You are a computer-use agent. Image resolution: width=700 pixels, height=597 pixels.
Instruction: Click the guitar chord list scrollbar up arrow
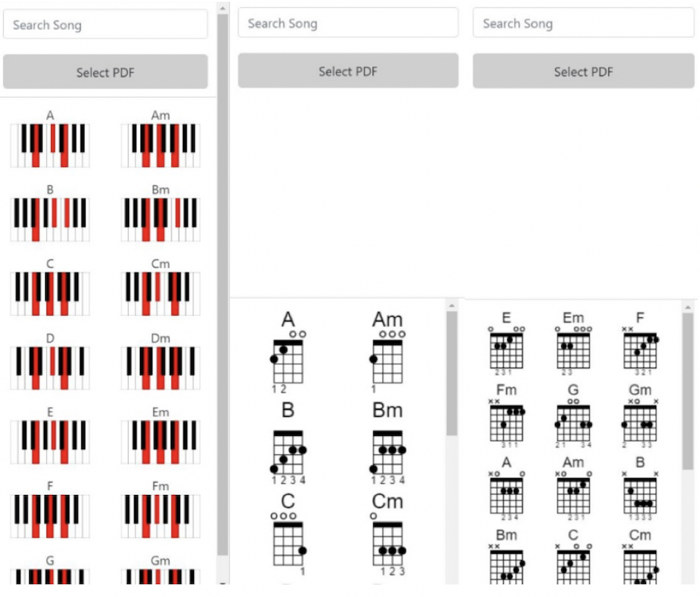[688, 308]
